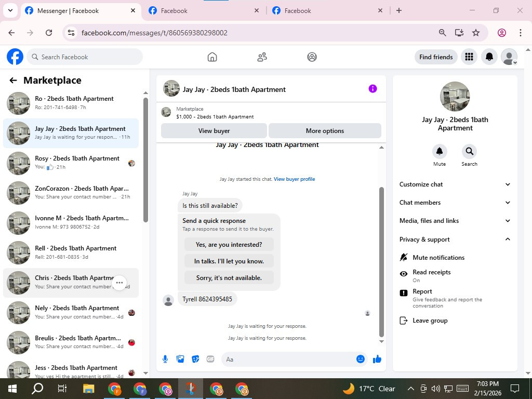Open a new browser tab
532x399 pixels.
click(x=399, y=10)
